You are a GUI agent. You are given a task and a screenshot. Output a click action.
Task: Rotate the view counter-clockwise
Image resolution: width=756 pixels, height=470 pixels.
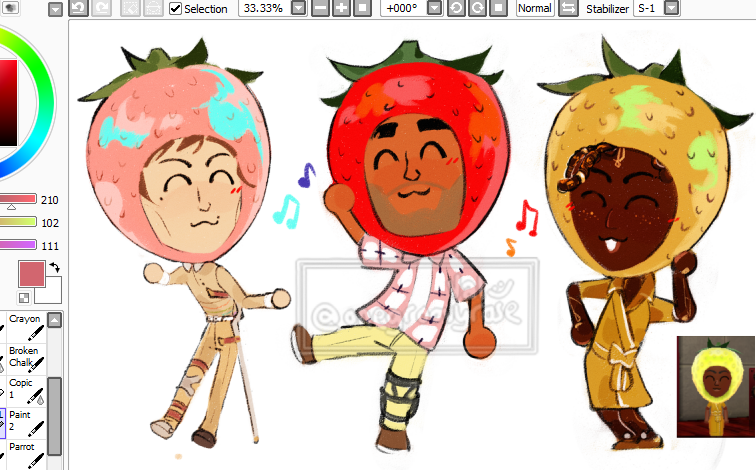pos(456,8)
